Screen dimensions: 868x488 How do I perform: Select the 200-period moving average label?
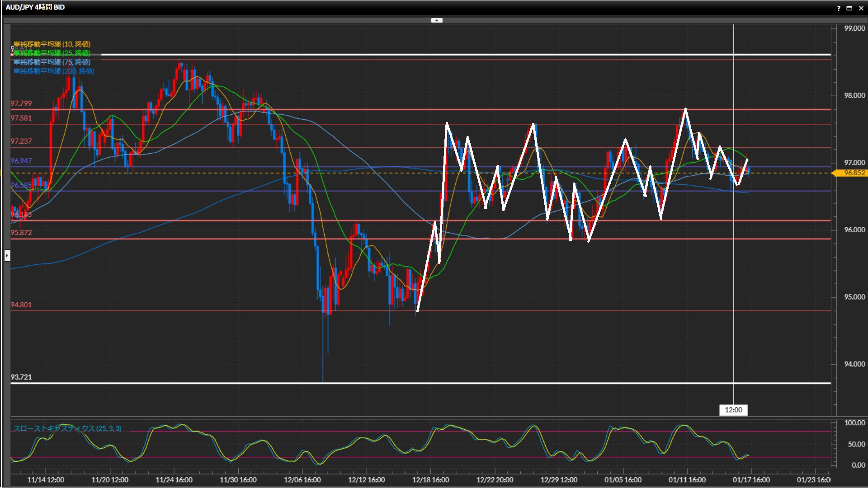click(x=54, y=71)
